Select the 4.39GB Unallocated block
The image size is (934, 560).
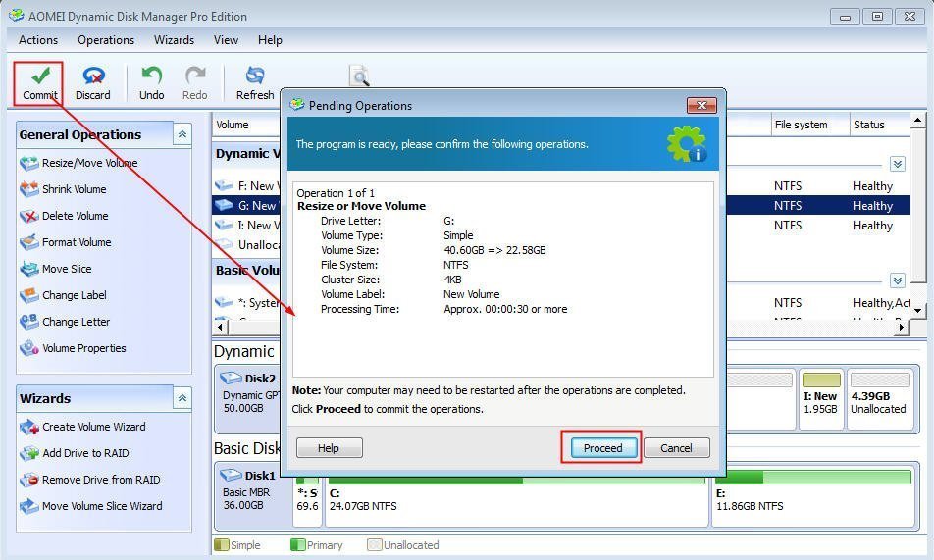[879, 398]
